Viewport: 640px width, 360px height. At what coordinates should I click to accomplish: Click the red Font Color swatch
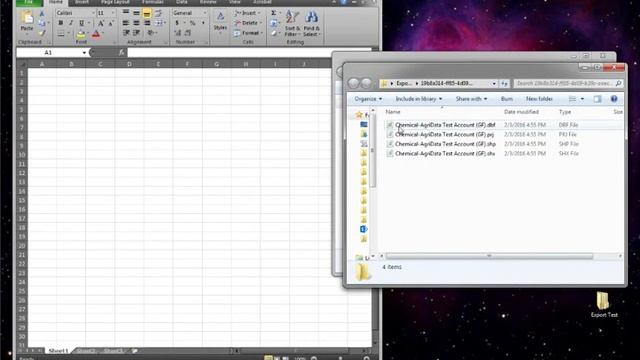(96, 34)
